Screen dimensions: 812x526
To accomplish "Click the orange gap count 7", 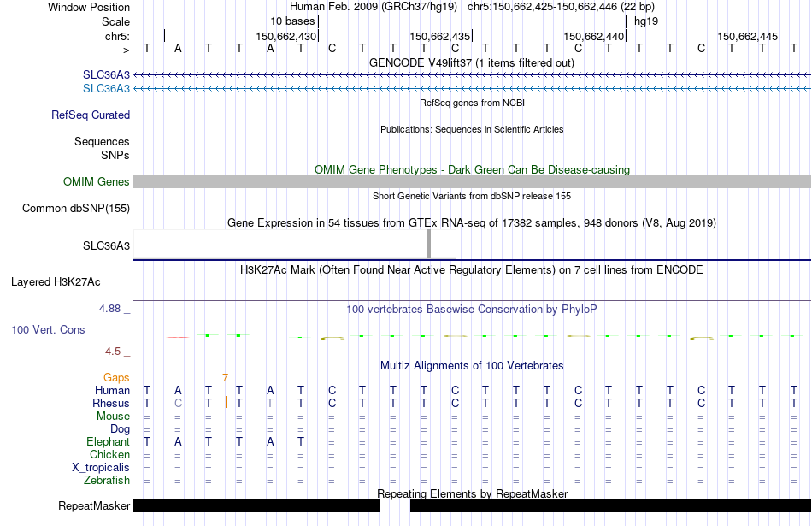I will pos(225,378).
